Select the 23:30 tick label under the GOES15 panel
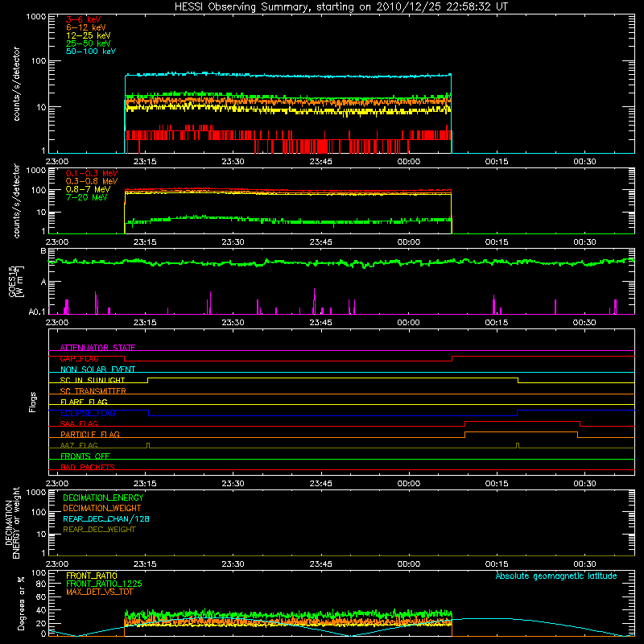 (233, 323)
